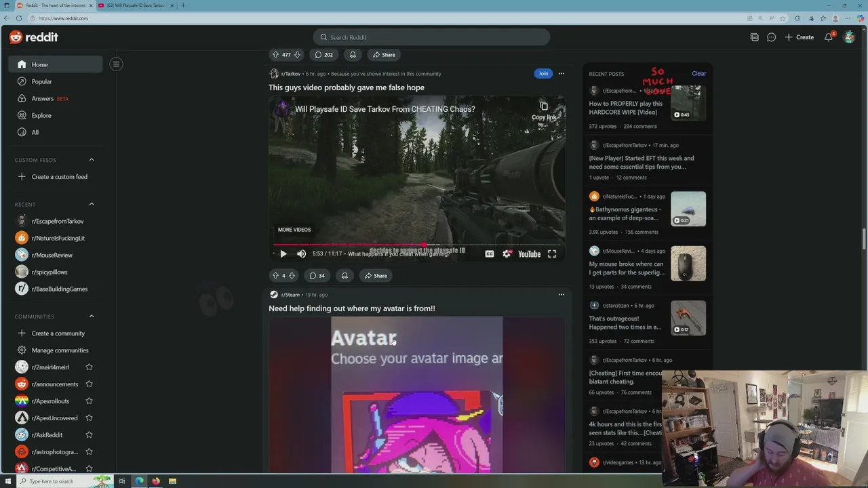The height and width of the screenshot is (488, 868).
Task: Click MORE VIDEOS overlay on player
Action: coord(294,230)
